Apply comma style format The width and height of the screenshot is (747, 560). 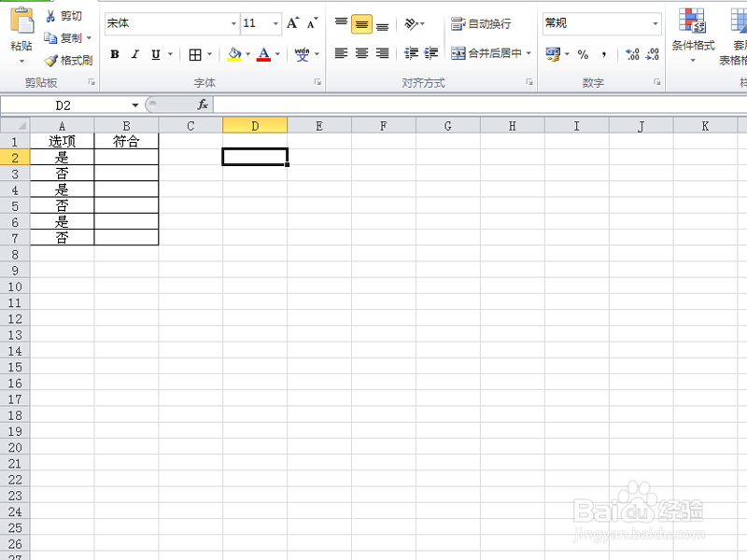603,54
